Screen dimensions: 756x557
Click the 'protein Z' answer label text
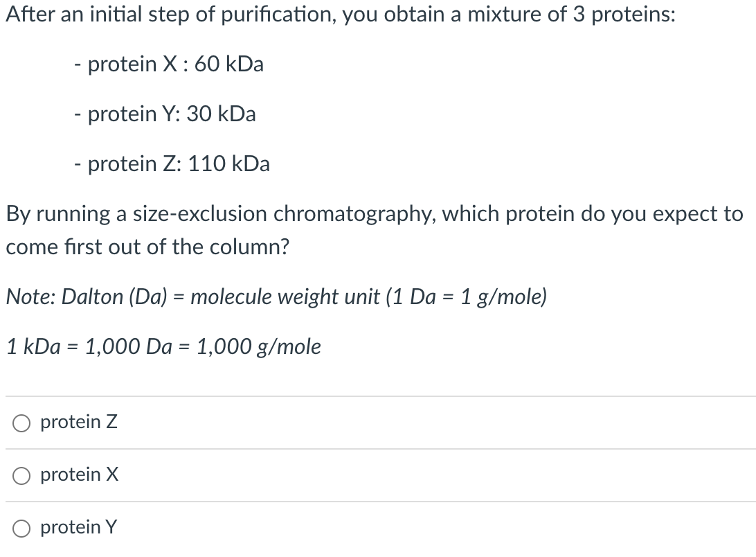(79, 422)
